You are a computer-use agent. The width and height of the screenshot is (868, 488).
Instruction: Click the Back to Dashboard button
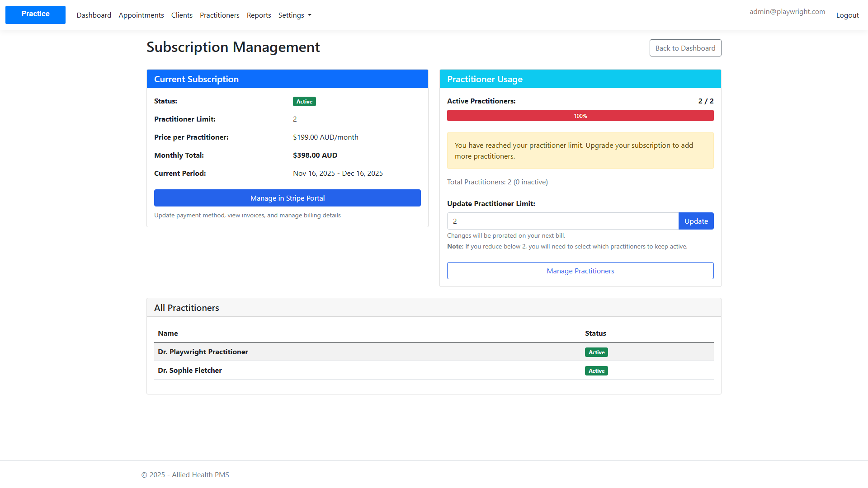pos(685,48)
